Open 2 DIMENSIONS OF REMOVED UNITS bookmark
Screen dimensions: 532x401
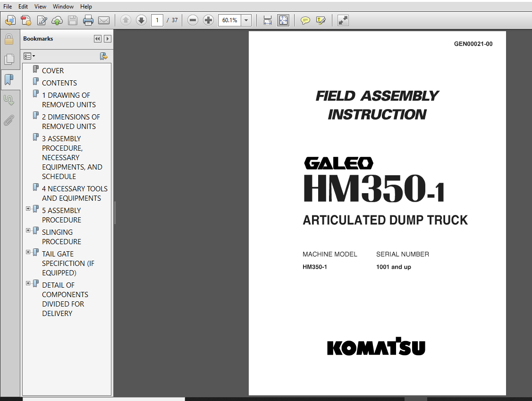pyautogui.click(x=71, y=121)
